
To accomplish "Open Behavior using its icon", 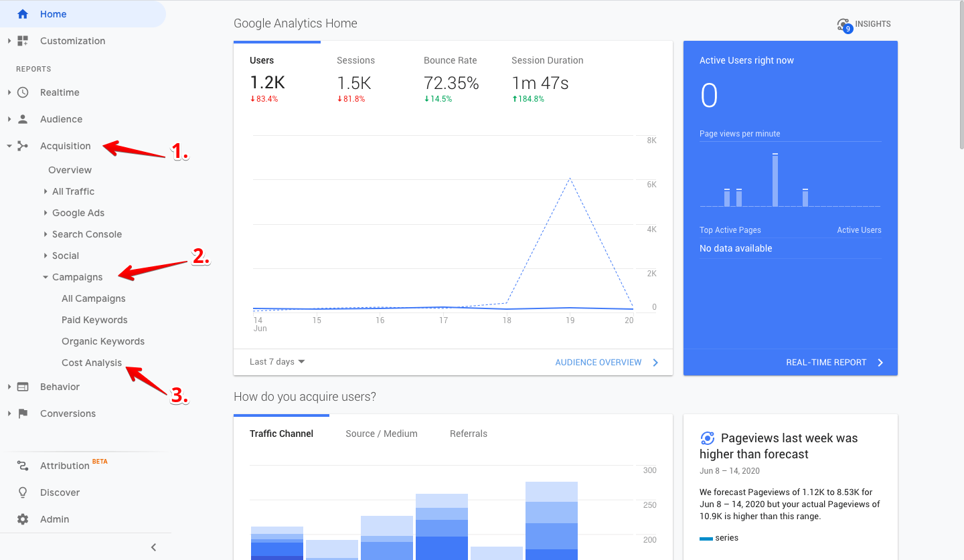I will click(22, 387).
